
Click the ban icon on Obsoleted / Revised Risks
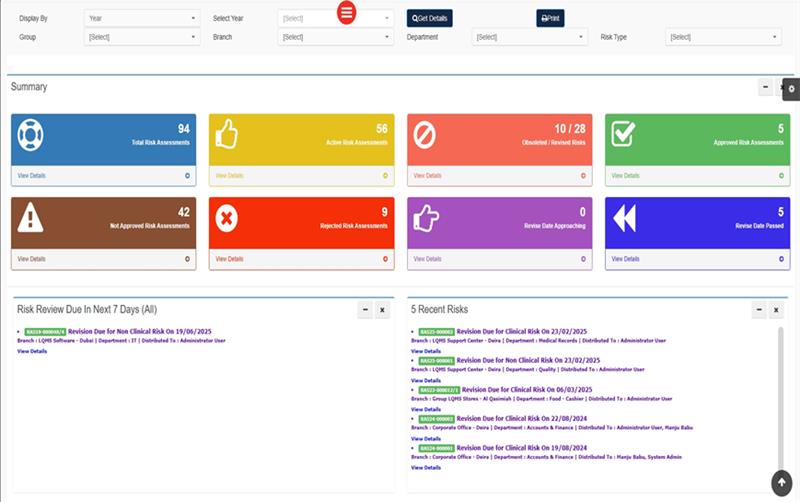point(424,135)
